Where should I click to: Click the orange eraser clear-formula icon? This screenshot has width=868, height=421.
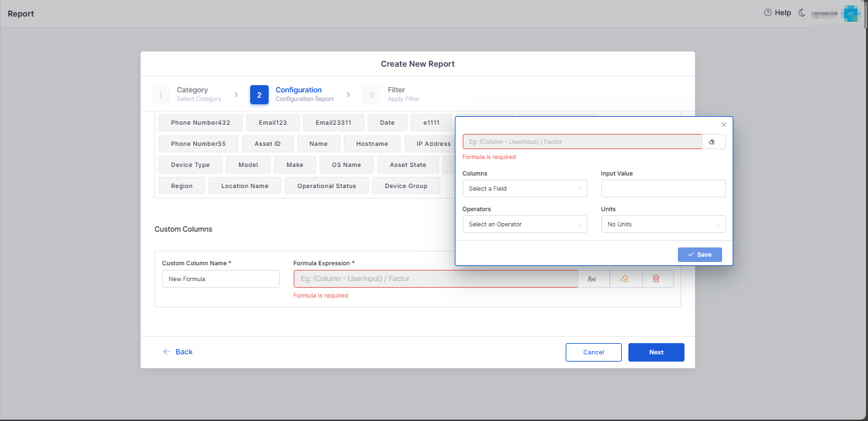[624, 279]
